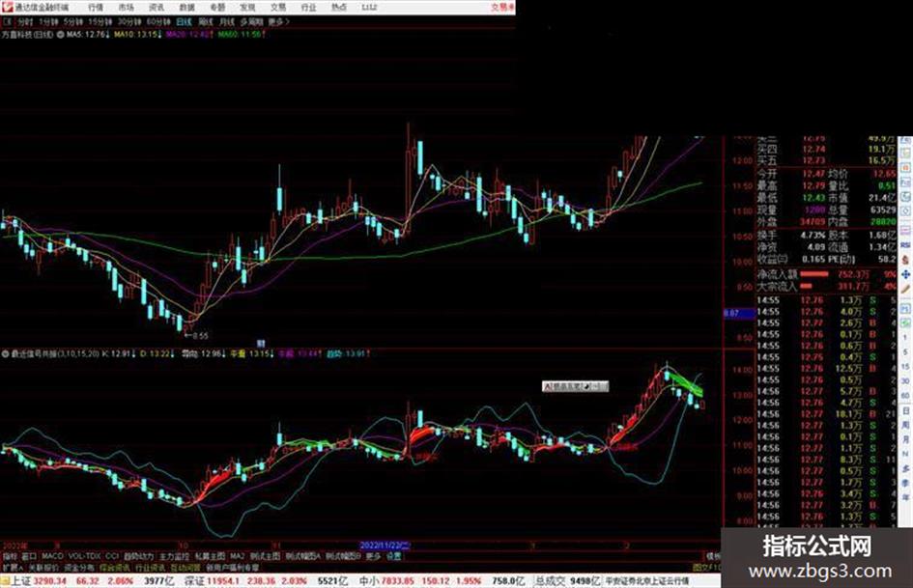
Task: Click the 15 minute shortcut in sidebar
Action: coord(905,367)
